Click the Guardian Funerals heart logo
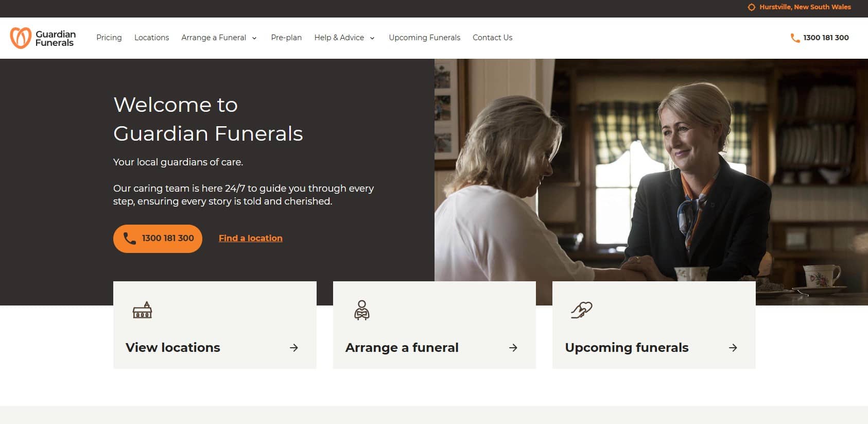This screenshot has width=868, height=424. coord(21,38)
